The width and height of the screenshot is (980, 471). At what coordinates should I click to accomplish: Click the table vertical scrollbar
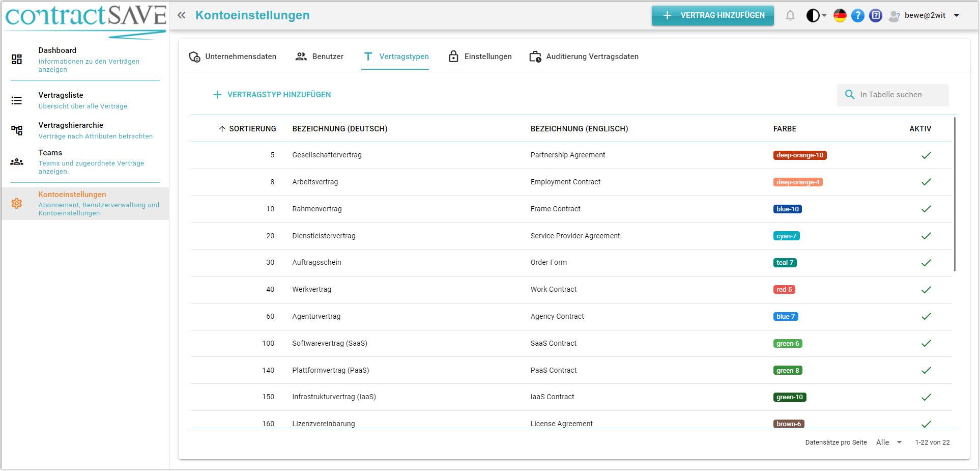pos(955,195)
